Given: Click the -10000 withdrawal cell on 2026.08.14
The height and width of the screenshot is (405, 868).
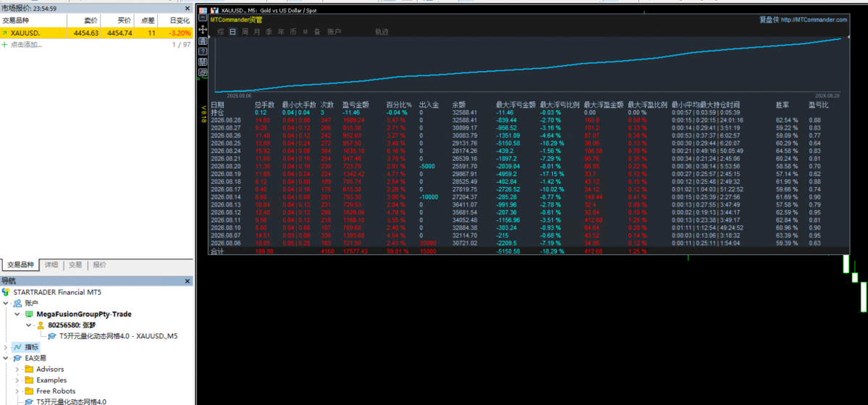Looking at the screenshot, I should [x=429, y=196].
